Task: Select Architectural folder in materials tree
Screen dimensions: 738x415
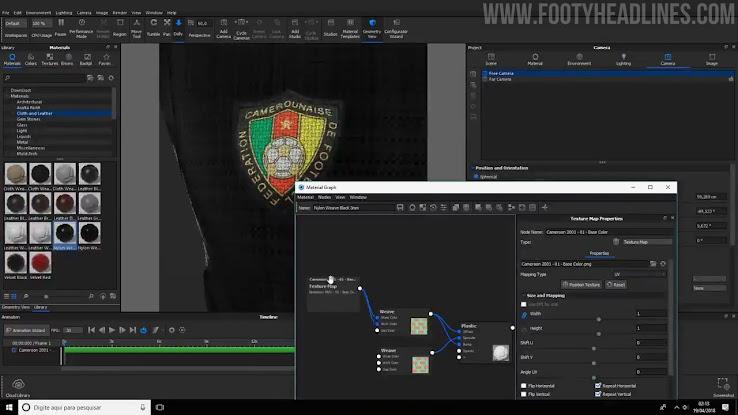Action: (29, 102)
